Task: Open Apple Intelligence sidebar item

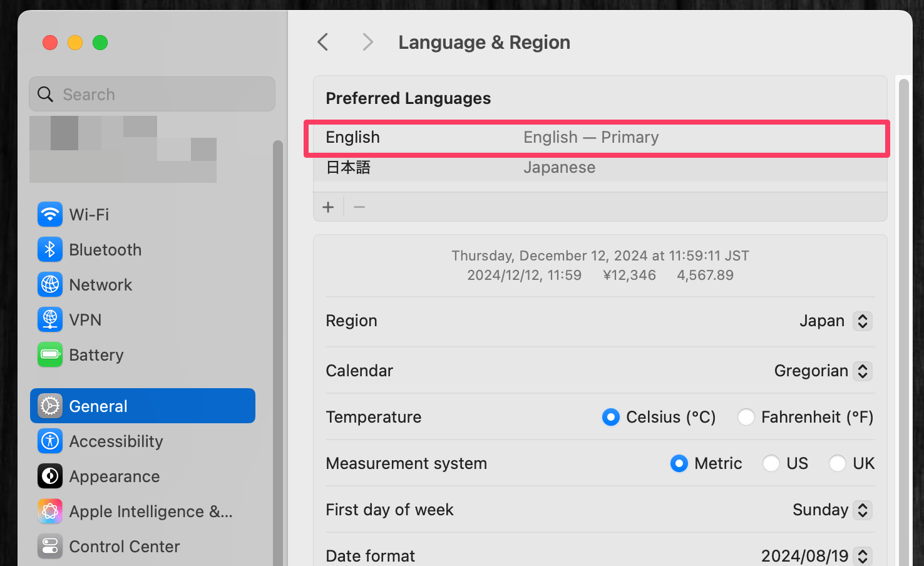Action: click(x=150, y=511)
